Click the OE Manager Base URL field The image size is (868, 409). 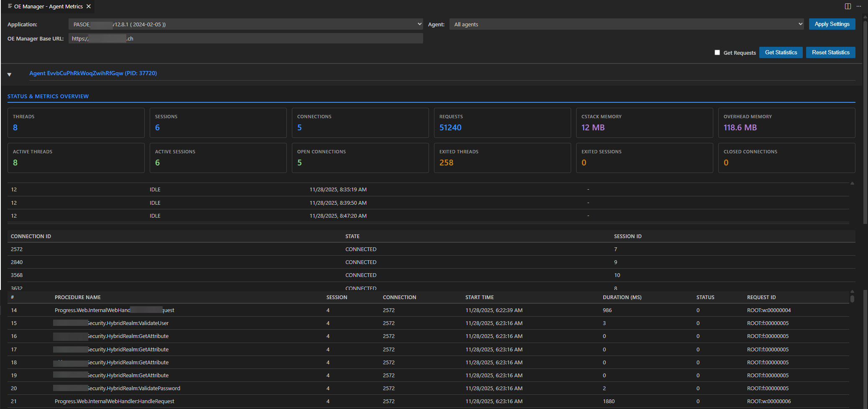[247, 38]
